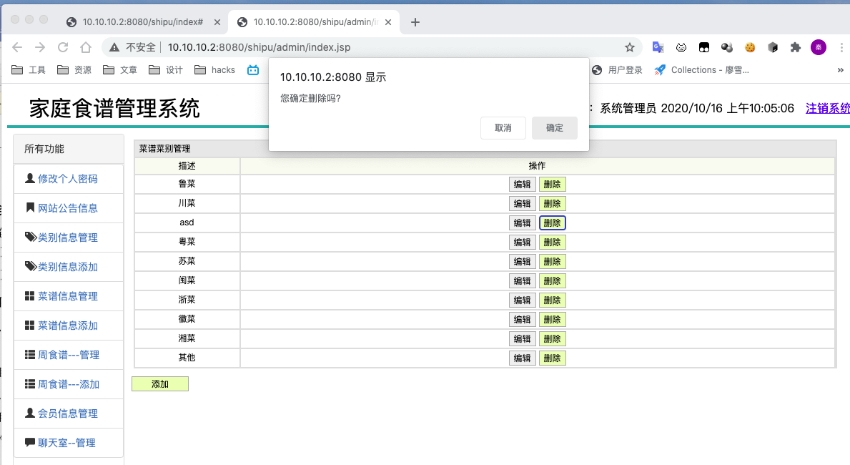The height and width of the screenshot is (465, 850).
Task: Click 删除 for the asd row
Action: coord(552,223)
